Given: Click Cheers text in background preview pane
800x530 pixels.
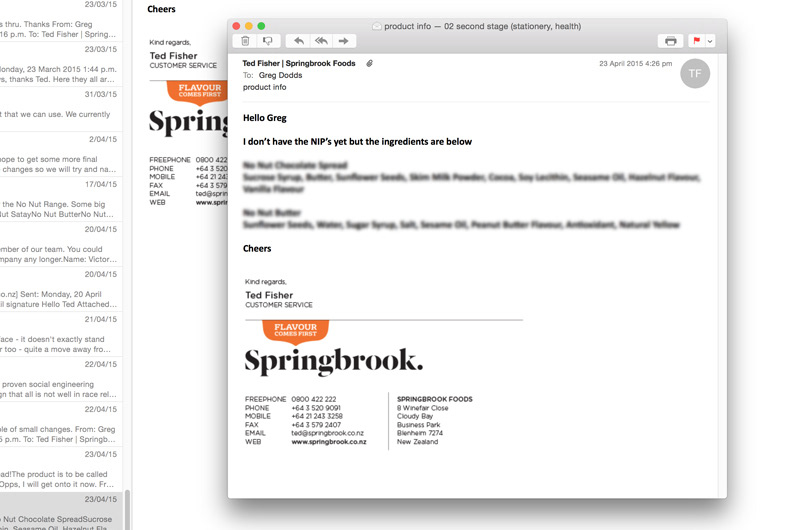Looking at the screenshot, I should pos(161,9).
